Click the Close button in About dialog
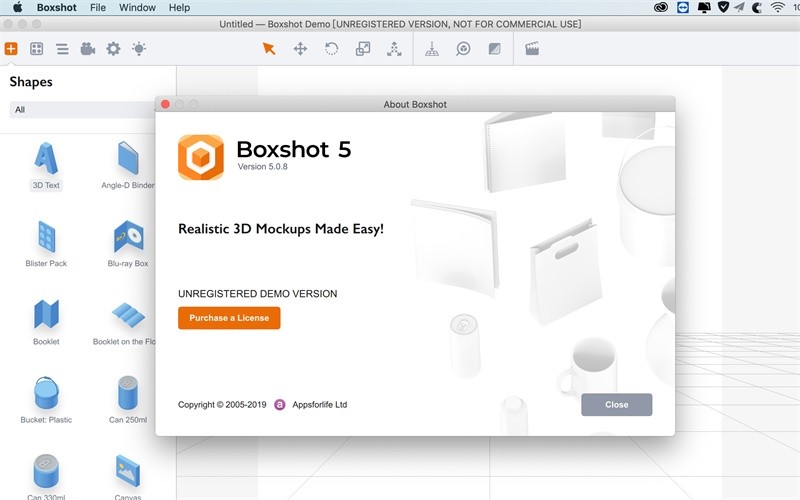 click(616, 405)
